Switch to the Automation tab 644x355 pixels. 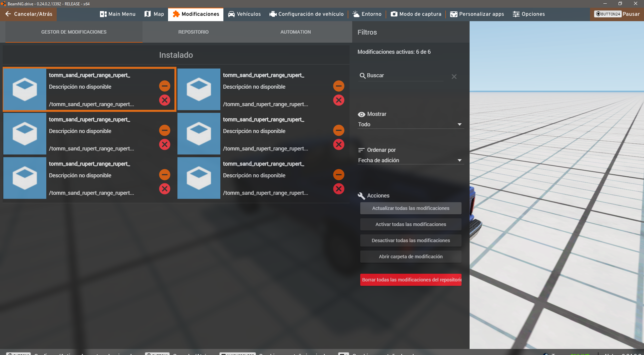(296, 32)
